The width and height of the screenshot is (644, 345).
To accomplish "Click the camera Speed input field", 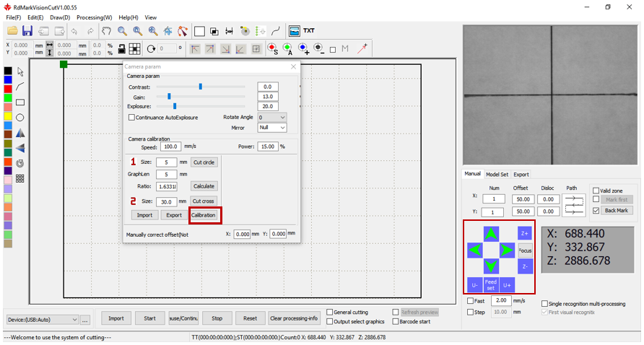I will coord(170,147).
